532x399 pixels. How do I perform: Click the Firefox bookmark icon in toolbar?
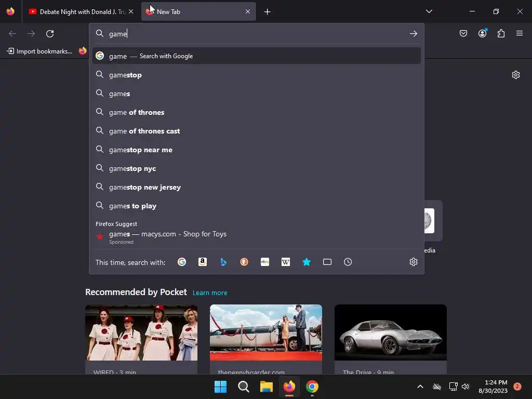83,51
